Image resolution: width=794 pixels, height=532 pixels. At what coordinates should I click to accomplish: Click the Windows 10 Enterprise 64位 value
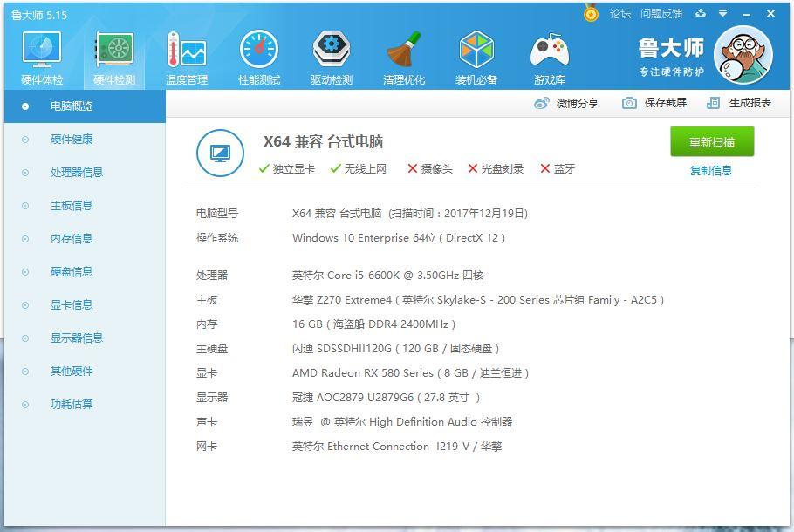tap(399, 238)
